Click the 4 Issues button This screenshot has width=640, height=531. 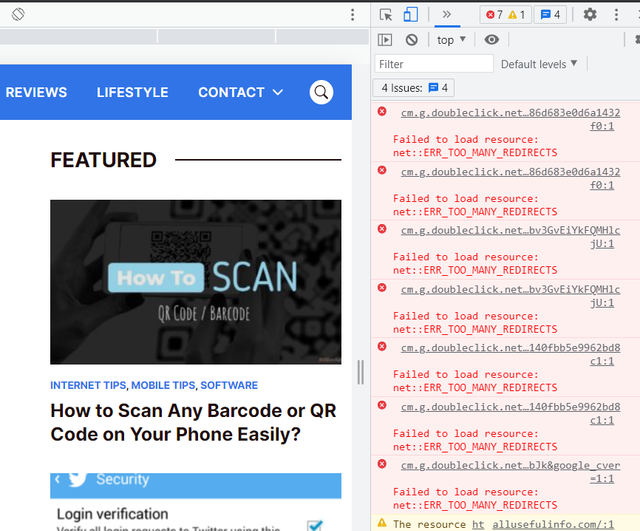point(413,88)
